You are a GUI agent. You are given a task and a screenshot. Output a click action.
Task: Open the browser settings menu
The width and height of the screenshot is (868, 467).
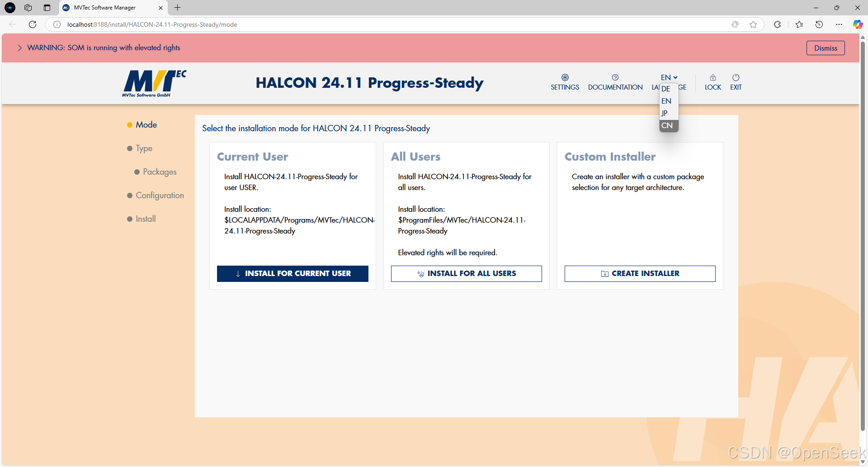(x=839, y=24)
